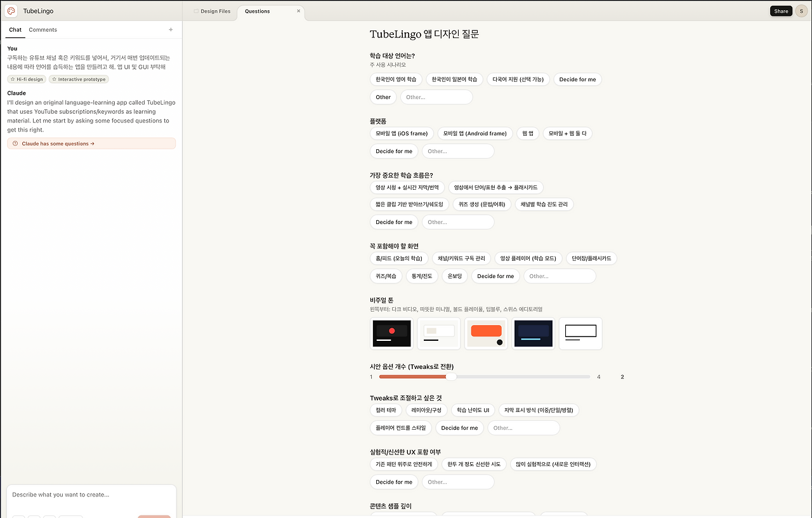Screen dimensions: 812x518
Task: Pick the Swiss editorial white tone thumbnail
Action: coord(580,333)
